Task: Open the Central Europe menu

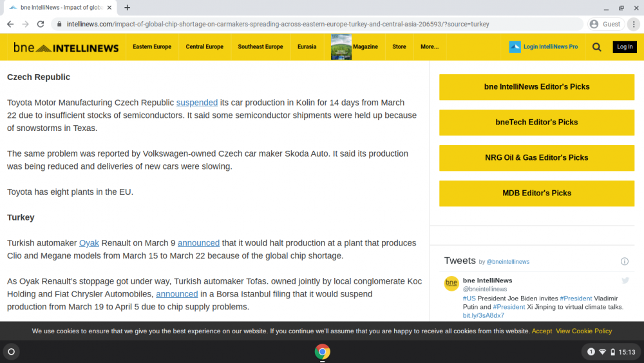Action: coord(205,47)
